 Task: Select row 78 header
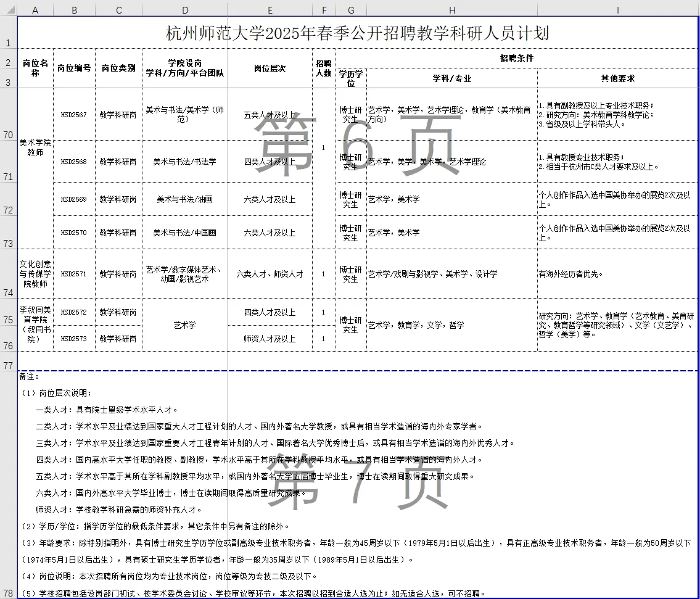pos(9,485)
